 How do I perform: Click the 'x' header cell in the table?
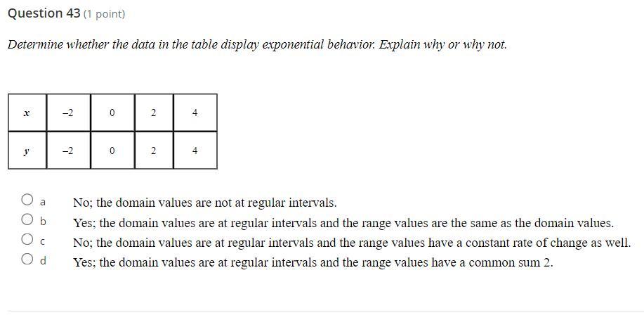[x=27, y=113]
